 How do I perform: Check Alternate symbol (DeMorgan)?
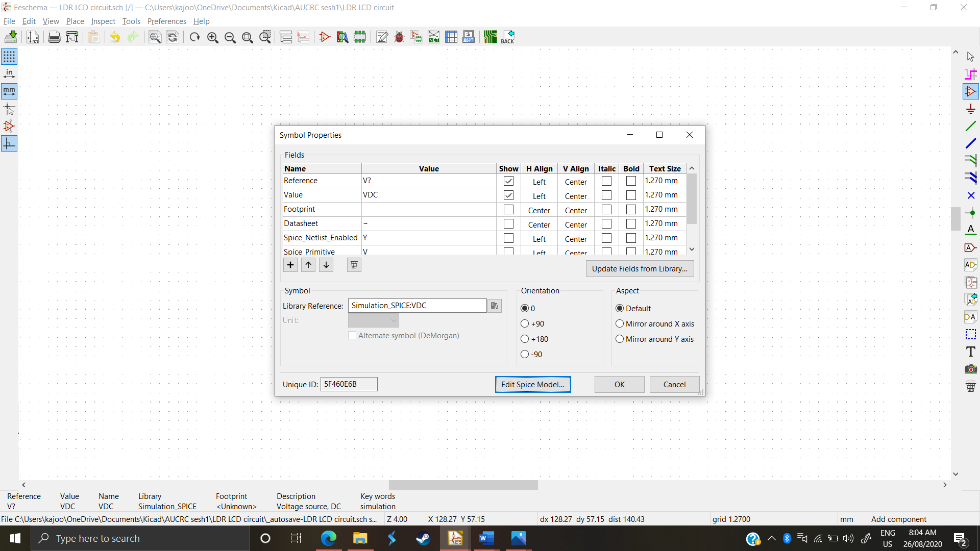coord(352,335)
